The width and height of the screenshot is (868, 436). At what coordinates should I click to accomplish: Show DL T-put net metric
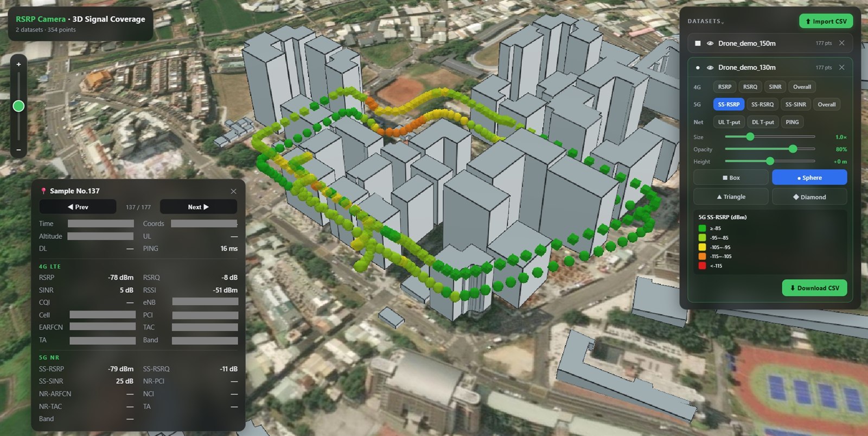(x=763, y=122)
